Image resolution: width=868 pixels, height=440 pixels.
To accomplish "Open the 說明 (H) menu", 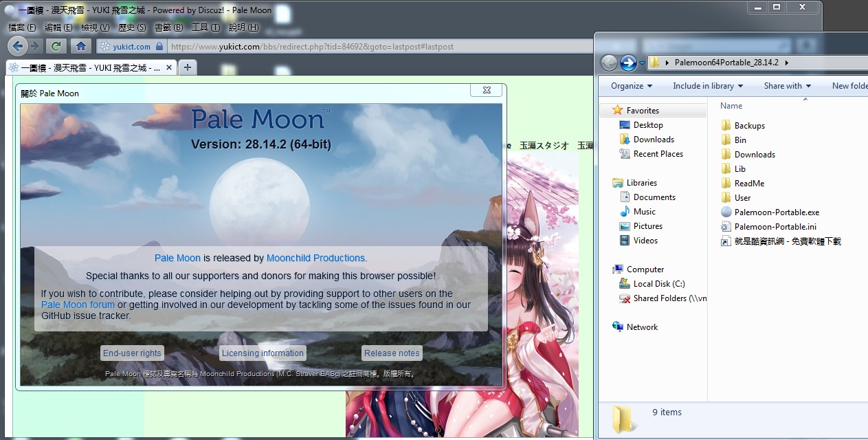I will 243,27.
